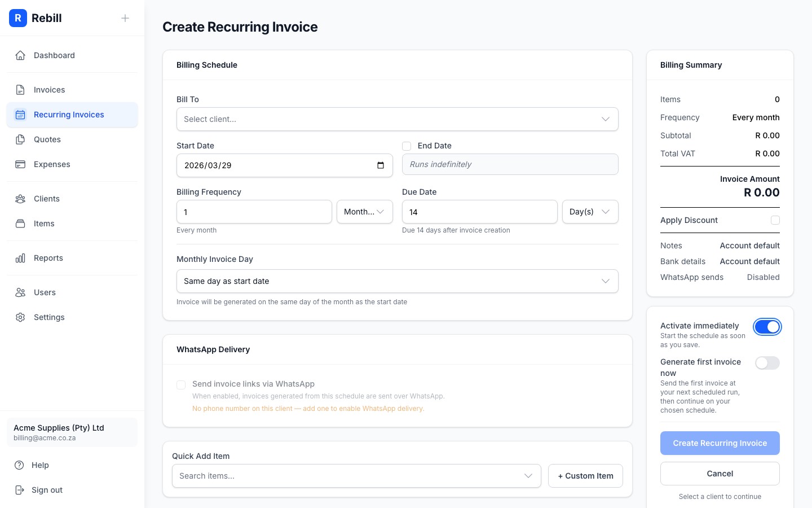
Task: Open the Invoices document icon
Action: click(20, 89)
